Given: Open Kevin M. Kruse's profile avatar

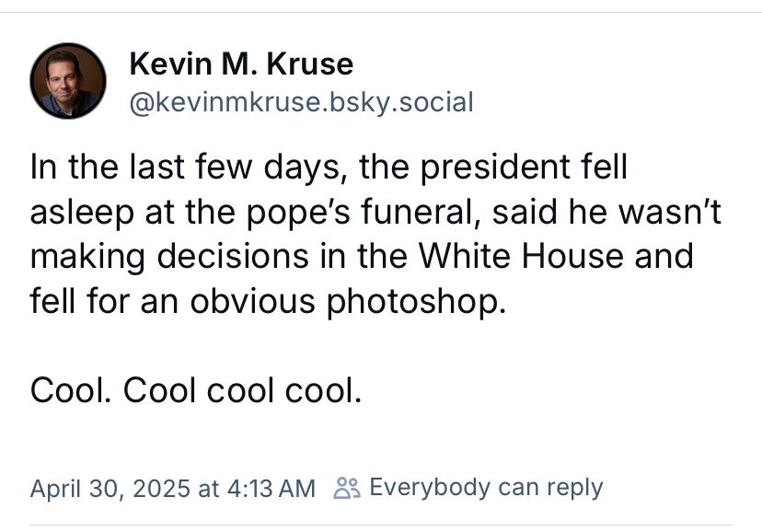Looking at the screenshot, I should 68,81.
